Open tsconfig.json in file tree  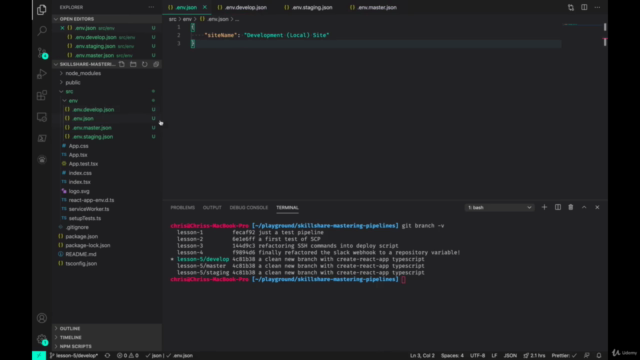[81, 263]
